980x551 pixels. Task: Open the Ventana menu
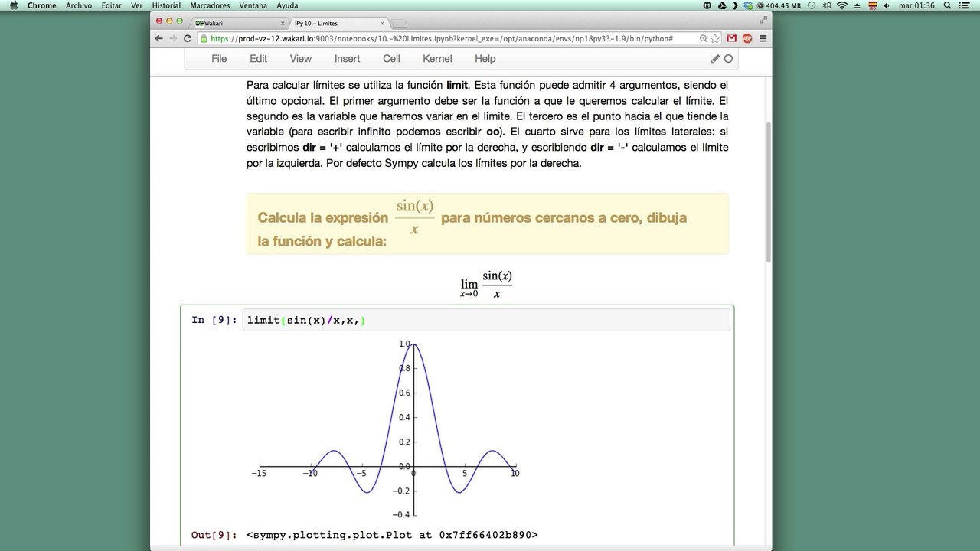pos(253,5)
